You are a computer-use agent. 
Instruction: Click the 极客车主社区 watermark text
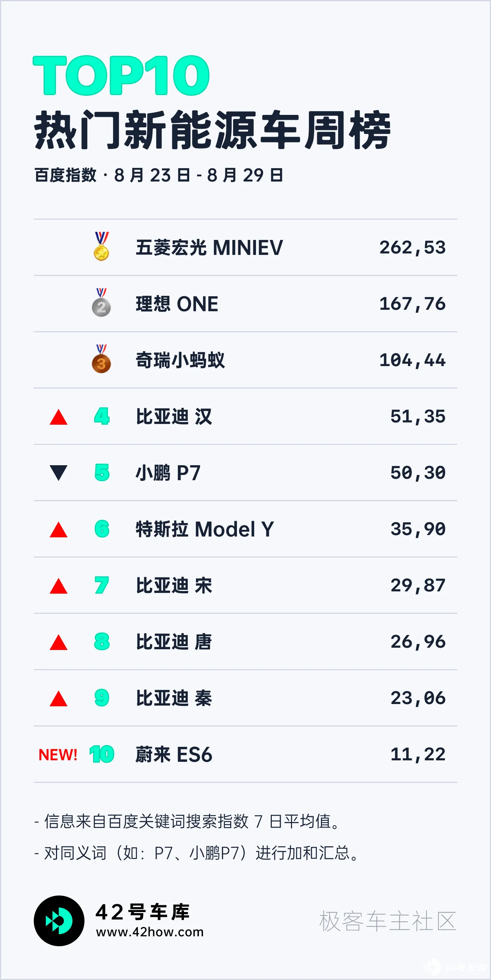point(387,921)
